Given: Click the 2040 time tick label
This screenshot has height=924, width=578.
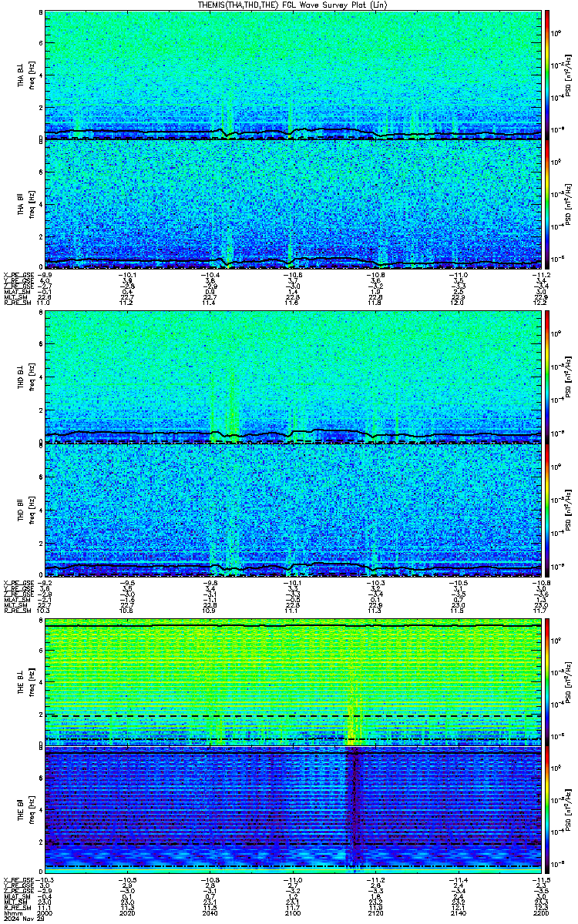Looking at the screenshot, I should point(210,912).
